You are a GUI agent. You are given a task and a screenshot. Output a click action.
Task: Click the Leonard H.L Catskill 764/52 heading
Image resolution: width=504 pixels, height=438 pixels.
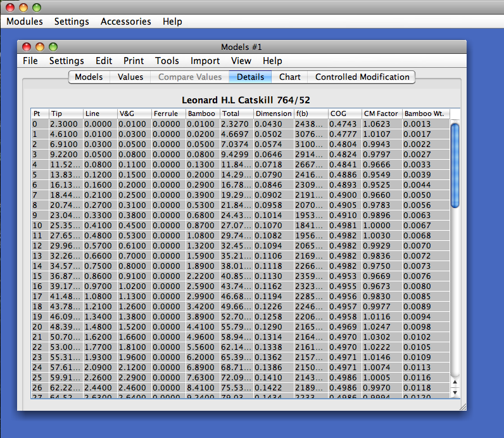(246, 100)
